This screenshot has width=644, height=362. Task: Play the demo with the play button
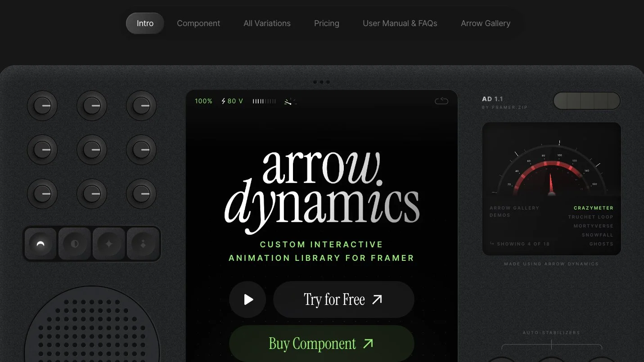[248, 299]
